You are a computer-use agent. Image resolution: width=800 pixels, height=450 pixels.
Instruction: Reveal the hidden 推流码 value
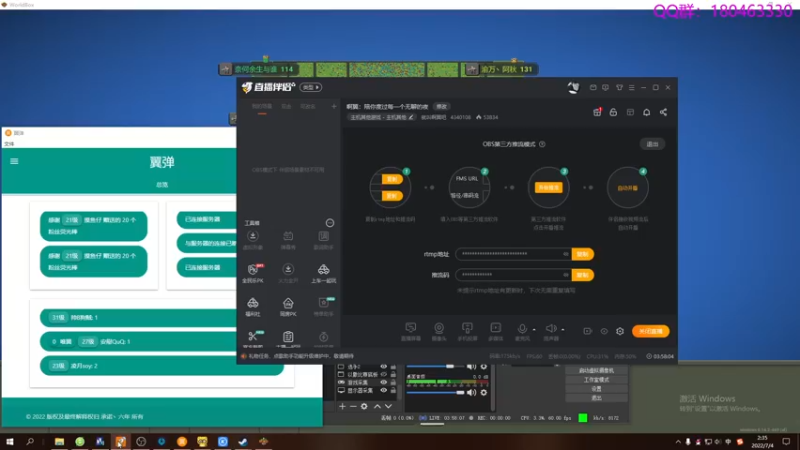click(x=565, y=275)
